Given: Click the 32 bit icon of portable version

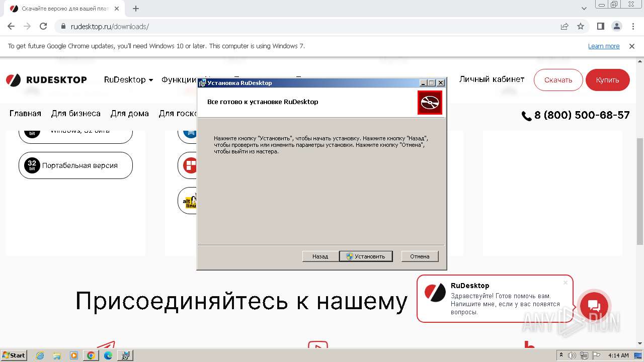Looking at the screenshot, I should [x=32, y=165].
